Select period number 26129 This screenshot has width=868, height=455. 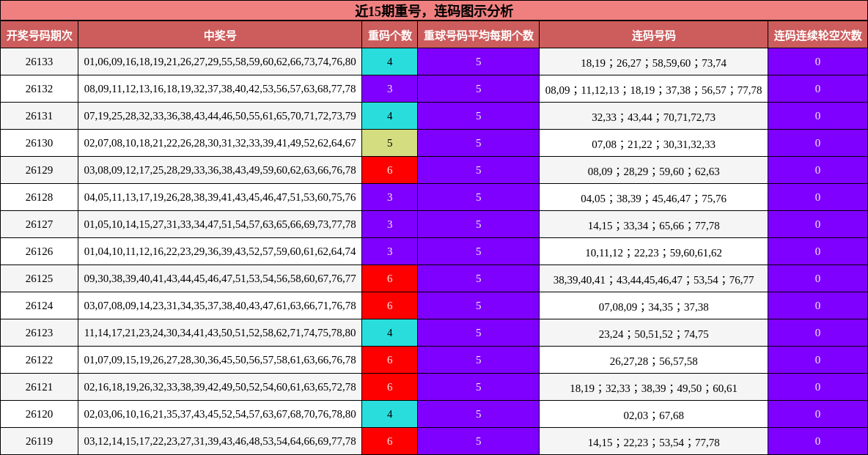(40, 170)
